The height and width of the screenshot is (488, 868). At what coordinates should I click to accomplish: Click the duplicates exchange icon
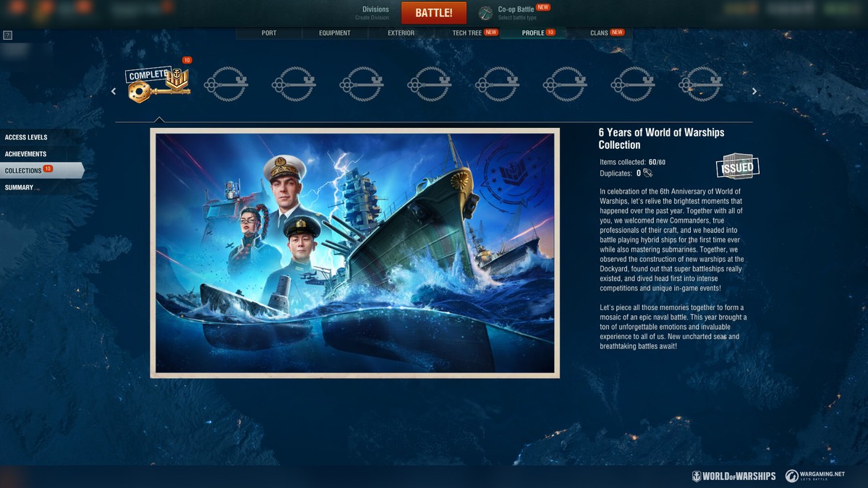(647, 173)
